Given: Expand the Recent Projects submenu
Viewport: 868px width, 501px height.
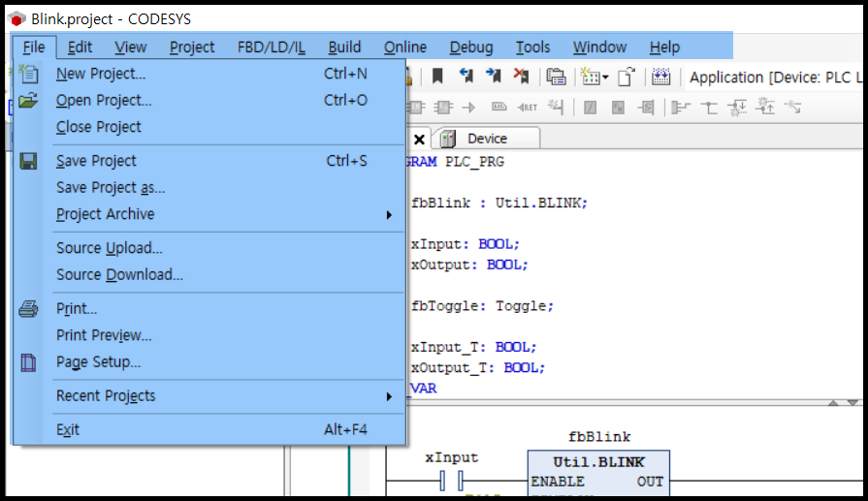Looking at the screenshot, I should coord(210,396).
